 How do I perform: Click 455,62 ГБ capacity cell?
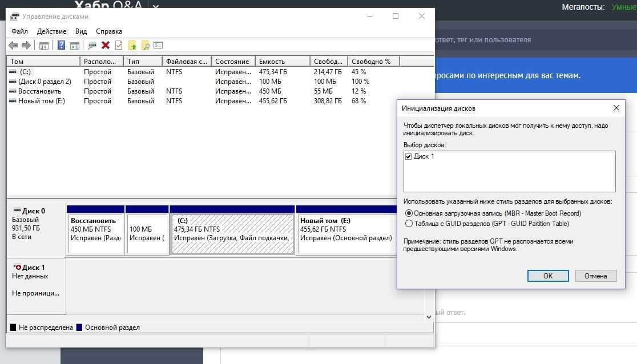tap(273, 101)
